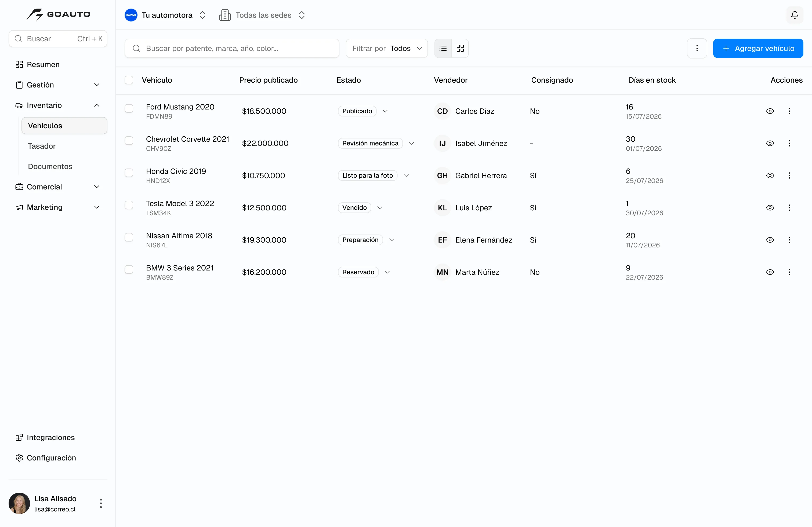Open toolbar more options menu
Viewport: 812px width, 527px height.
coord(697,48)
